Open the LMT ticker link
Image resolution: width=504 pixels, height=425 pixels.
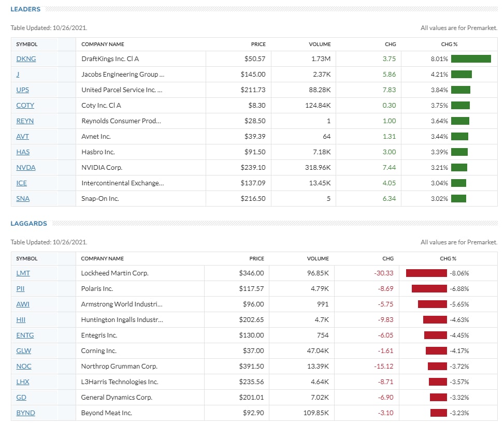tap(23, 273)
